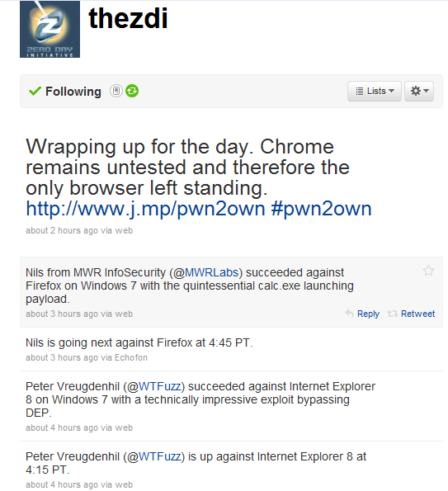
Task: Open the http://www.j.mp/pwn2own link
Action: 145,209
